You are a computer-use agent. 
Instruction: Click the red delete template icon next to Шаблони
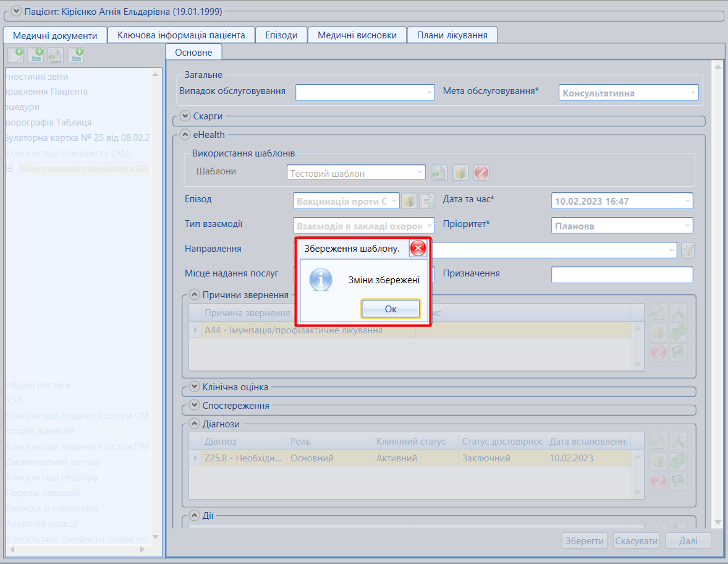(x=481, y=173)
